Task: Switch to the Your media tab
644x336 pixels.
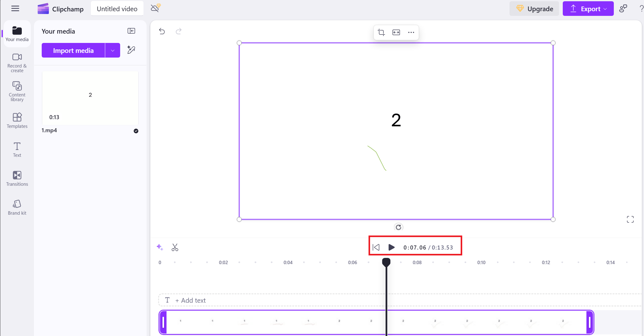Action: coord(17,34)
